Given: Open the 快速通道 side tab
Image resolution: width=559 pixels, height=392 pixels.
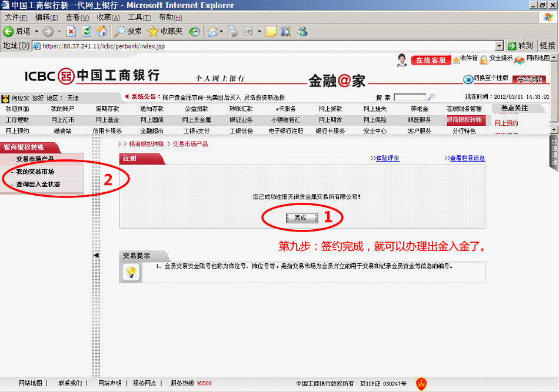Looking at the screenshot, I should click(x=554, y=152).
